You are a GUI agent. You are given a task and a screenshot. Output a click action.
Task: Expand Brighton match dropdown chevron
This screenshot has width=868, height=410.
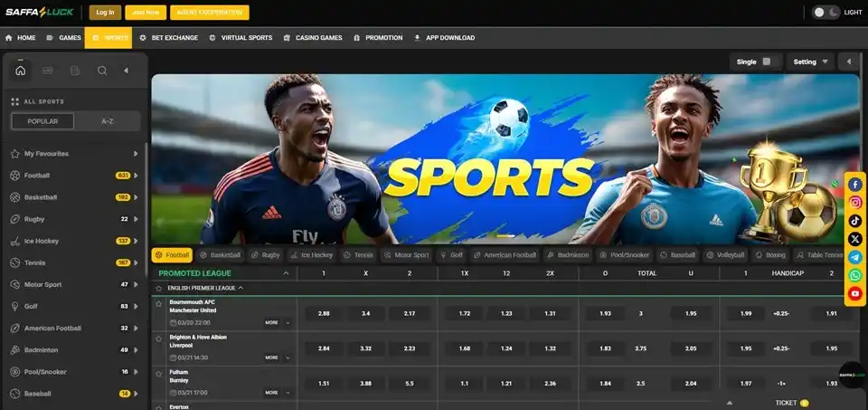click(x=288, y=358)
